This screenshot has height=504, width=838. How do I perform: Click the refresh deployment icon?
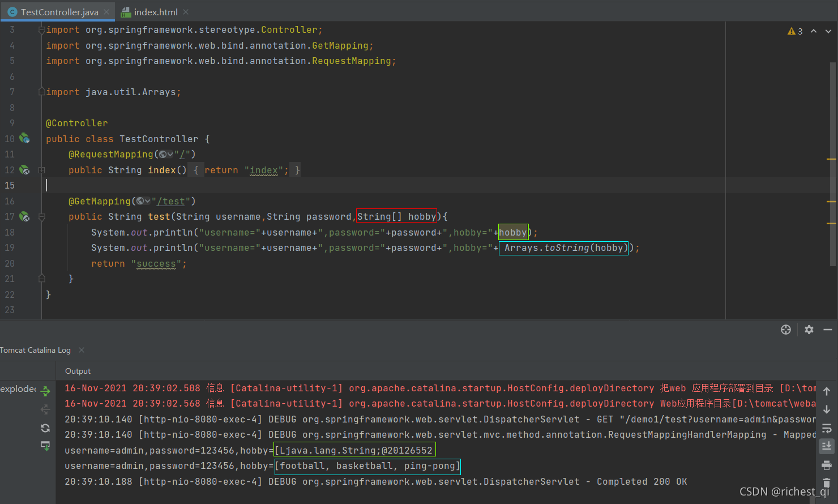45,428
